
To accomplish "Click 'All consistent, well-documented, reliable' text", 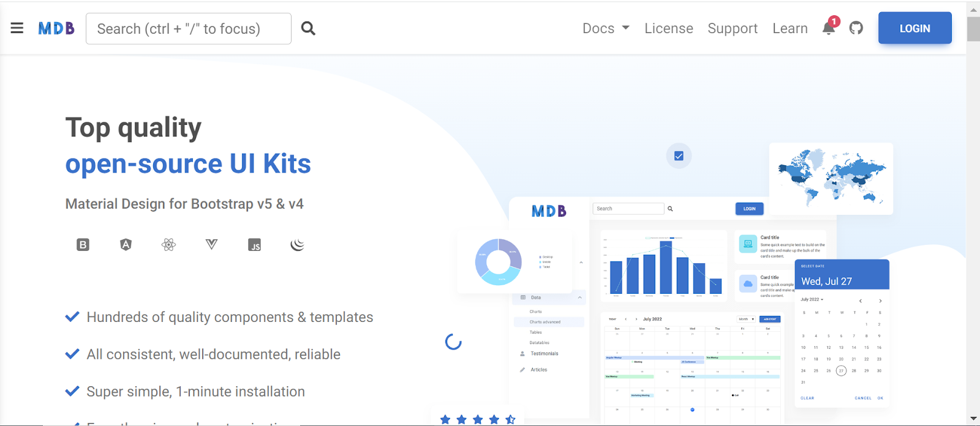I will tap(213, 354).
